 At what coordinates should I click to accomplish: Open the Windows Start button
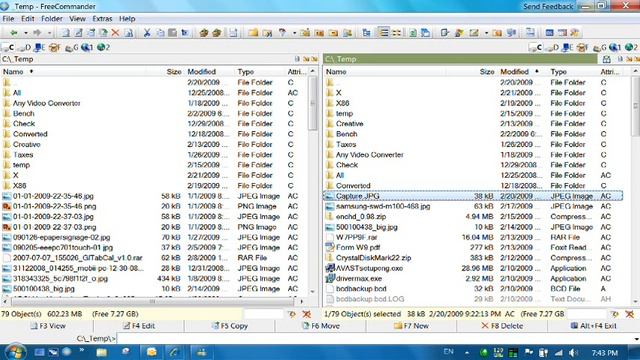[15, 352]
